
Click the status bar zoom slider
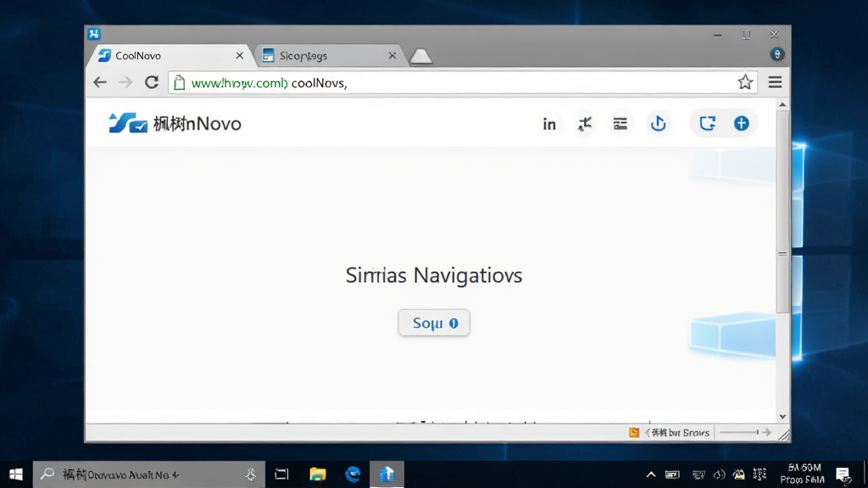pyautogui.click(x=739, y=433)
